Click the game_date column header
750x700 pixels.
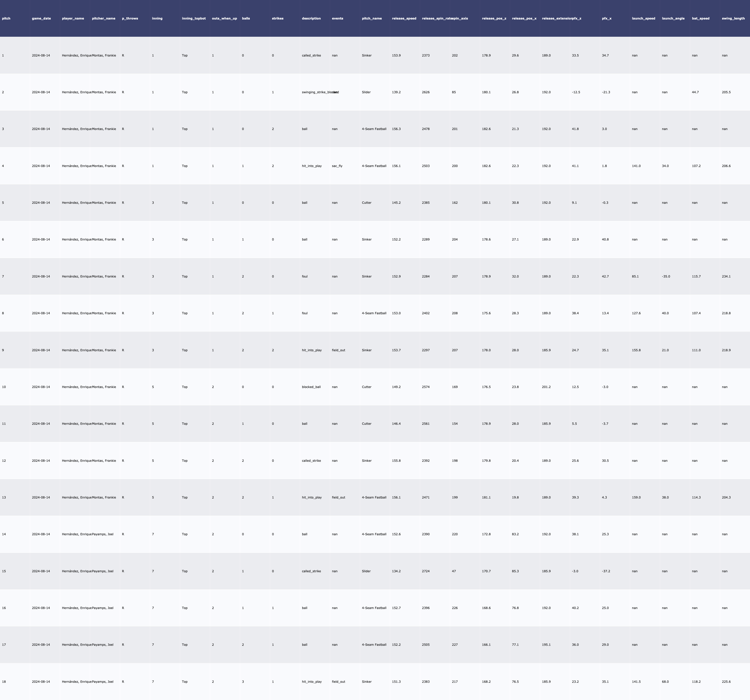[x=41, y=18]
